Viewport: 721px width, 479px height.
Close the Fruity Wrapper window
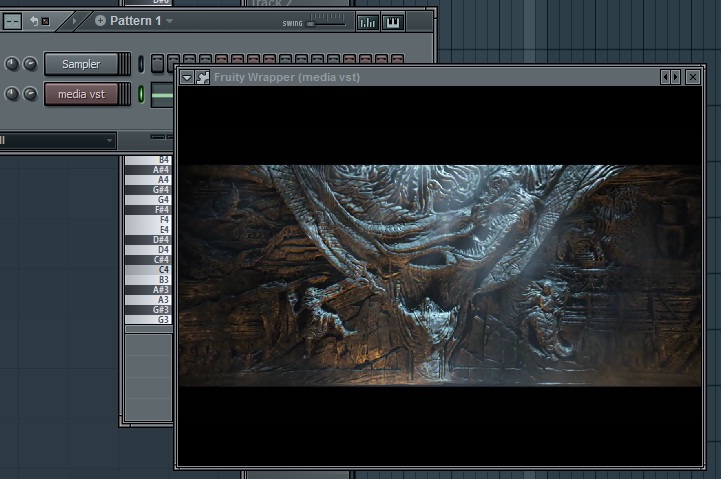click(x=692, y=77)
